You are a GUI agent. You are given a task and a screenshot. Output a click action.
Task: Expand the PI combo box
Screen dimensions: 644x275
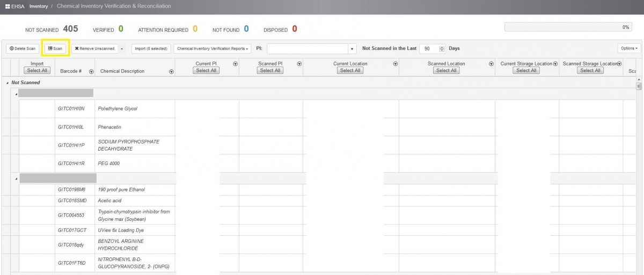pos(352,49)
